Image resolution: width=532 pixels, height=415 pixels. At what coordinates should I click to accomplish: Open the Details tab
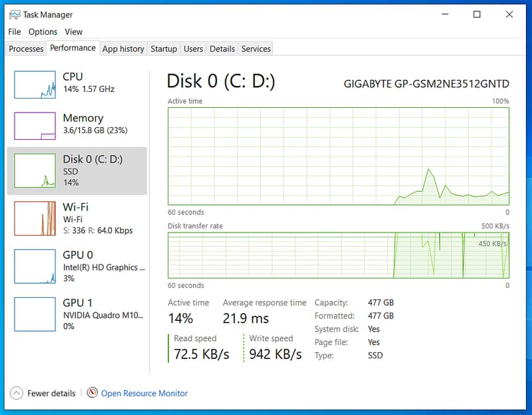pyautogui.click(x=222, y=49)
